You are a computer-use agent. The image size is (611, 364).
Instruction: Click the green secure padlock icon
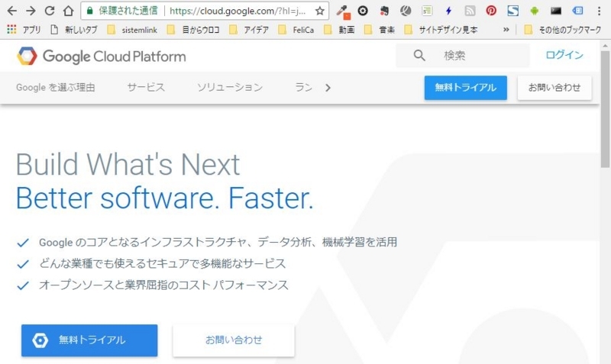pyautogui.click(x=89, y=11)
